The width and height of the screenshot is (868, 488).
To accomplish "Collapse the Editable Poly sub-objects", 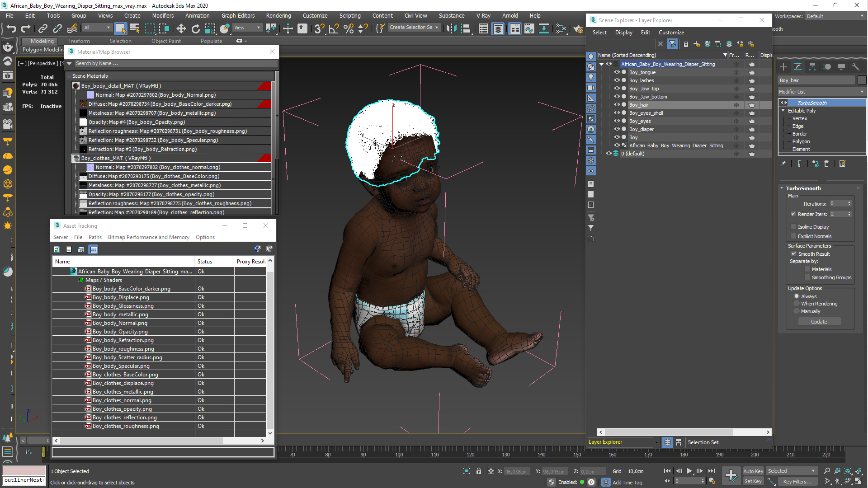I will click(783, 111).
